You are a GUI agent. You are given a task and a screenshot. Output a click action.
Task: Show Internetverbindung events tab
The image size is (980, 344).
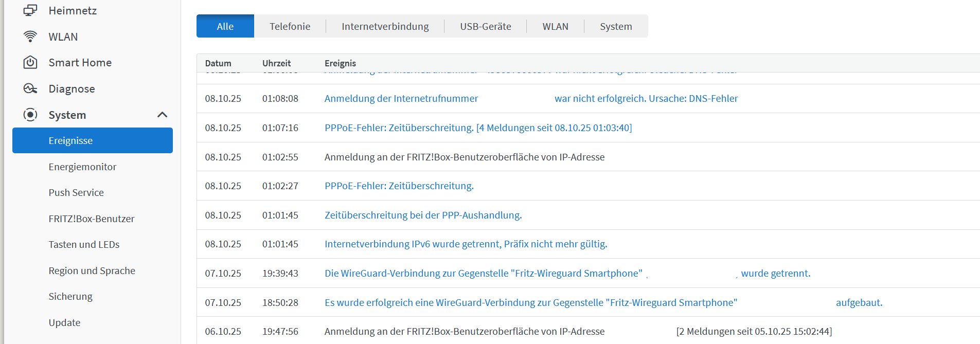pos(385,26)
